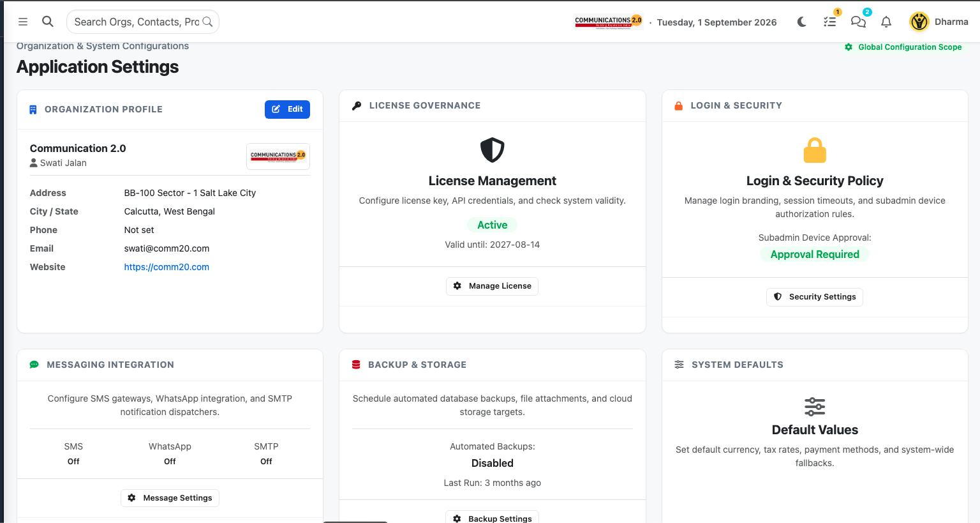Click the Organization Profile building icon

[x=33, y=109]
